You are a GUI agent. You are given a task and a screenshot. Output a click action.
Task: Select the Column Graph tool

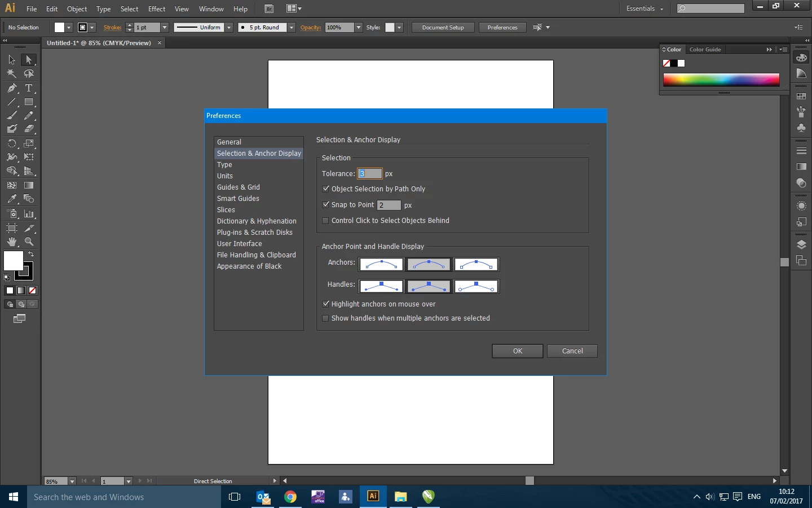[29, 214]
